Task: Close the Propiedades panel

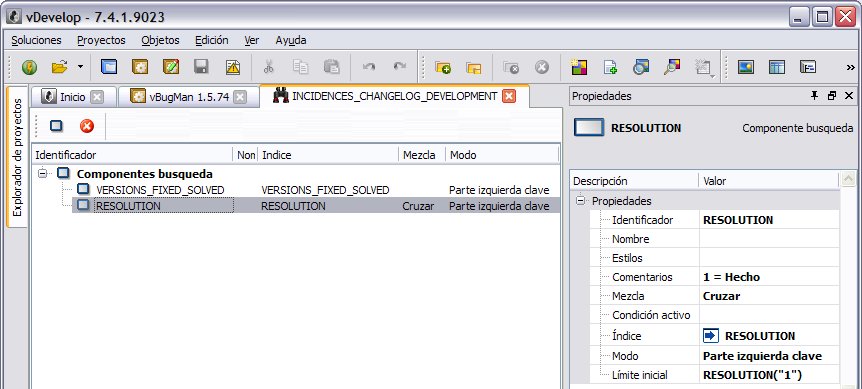Action: click(849, 96)
